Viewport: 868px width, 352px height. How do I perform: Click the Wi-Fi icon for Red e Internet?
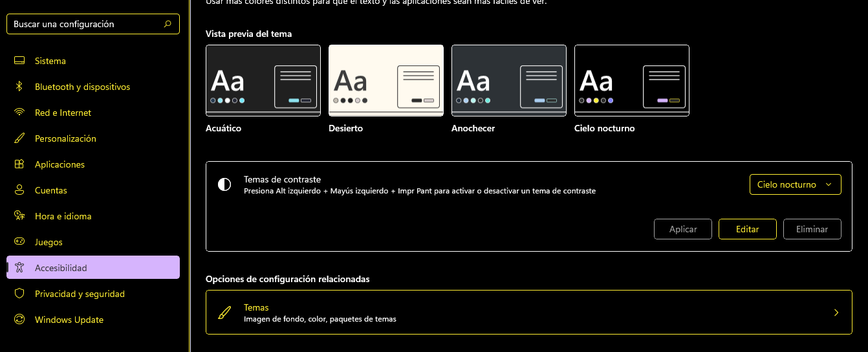(x=19, y=113)
